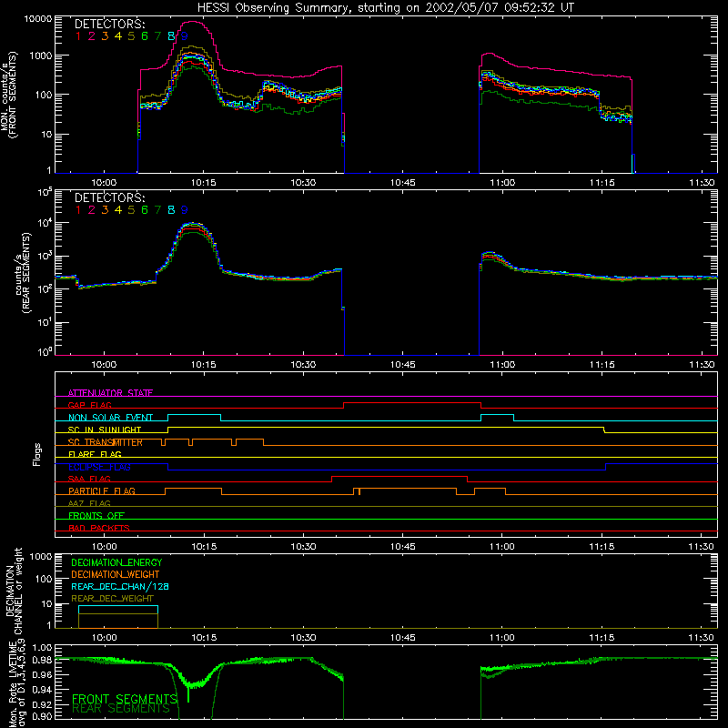
Task: Select the SC_TRANSMITTER flag label
Action: [x=105, y=442]
